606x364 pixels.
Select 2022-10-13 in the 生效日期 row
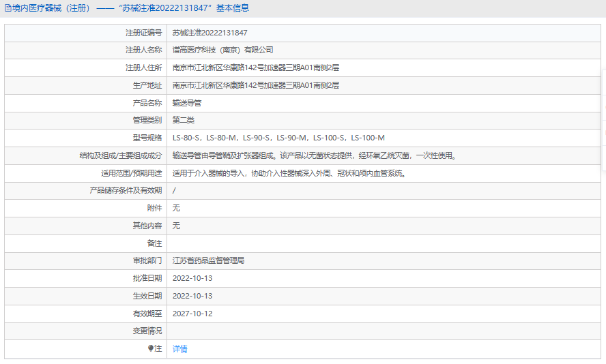192,296
